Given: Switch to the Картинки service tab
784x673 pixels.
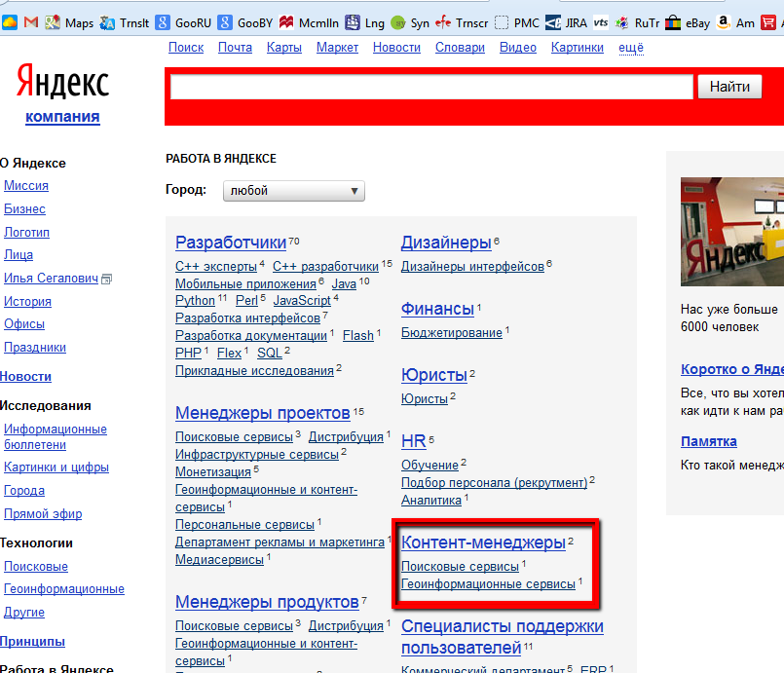Looking at the screenshot, I should [577, 47].
